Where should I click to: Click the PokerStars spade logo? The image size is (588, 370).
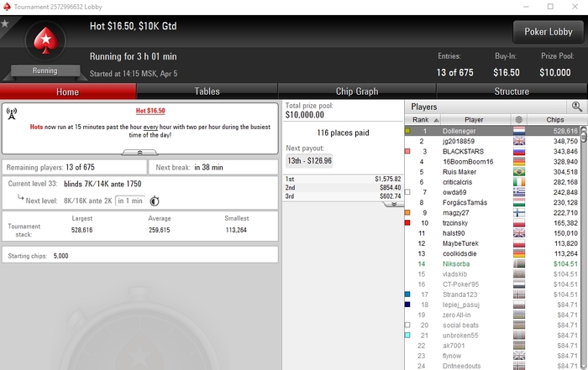point(45,41)
